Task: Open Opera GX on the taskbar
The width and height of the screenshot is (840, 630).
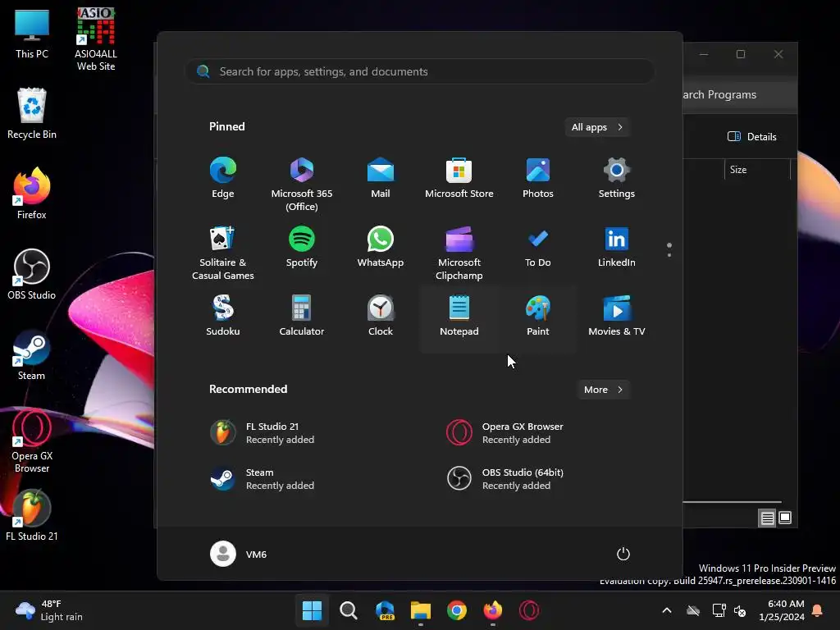Action: coord(529,610)
